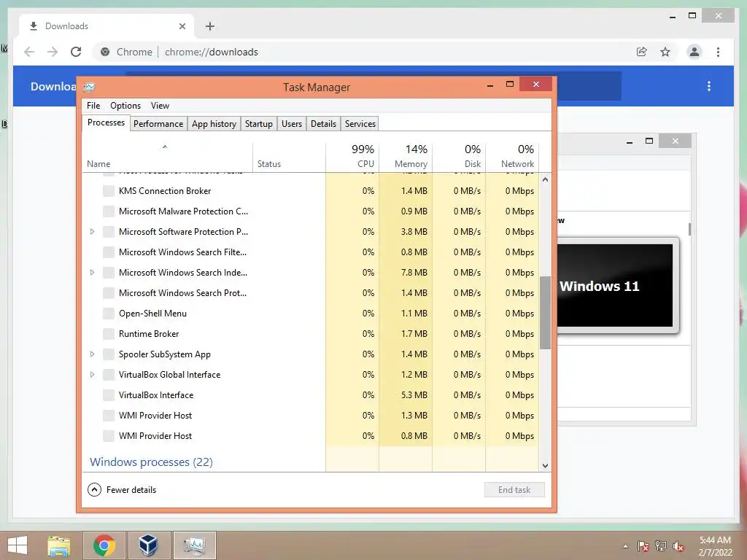Open Chrome's three-dot menu

point(718,52)
